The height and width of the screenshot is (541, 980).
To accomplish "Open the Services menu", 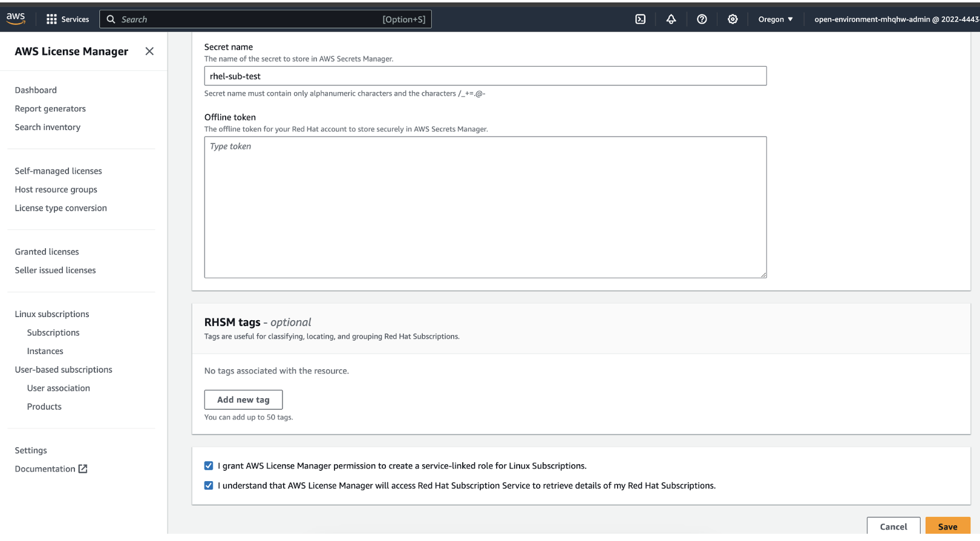I will [68, 19].
